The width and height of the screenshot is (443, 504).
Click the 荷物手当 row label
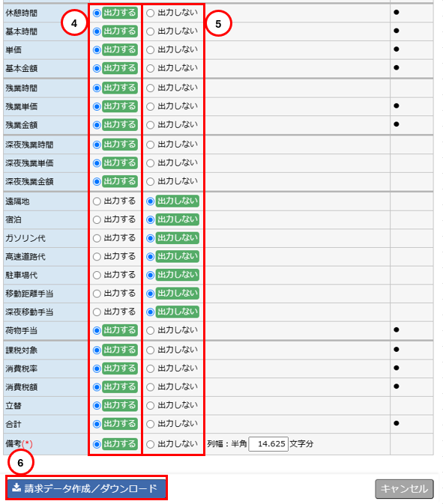pyautogui.click(x=21, y=330)
